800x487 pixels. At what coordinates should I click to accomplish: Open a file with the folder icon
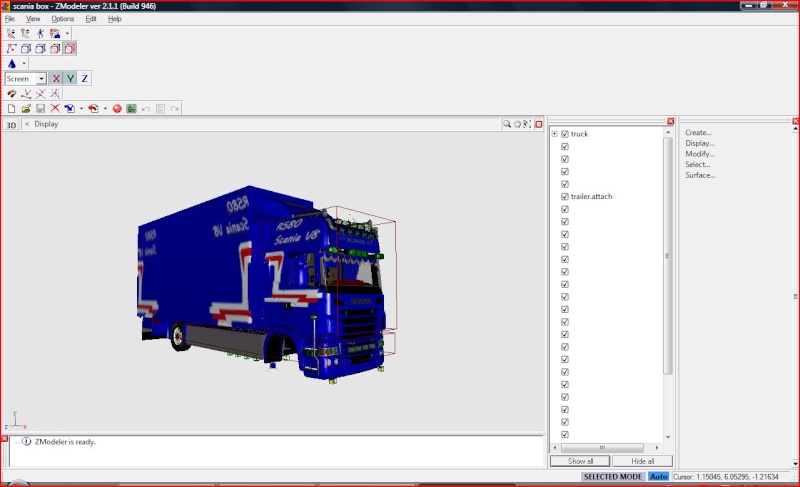pos(26,109)
